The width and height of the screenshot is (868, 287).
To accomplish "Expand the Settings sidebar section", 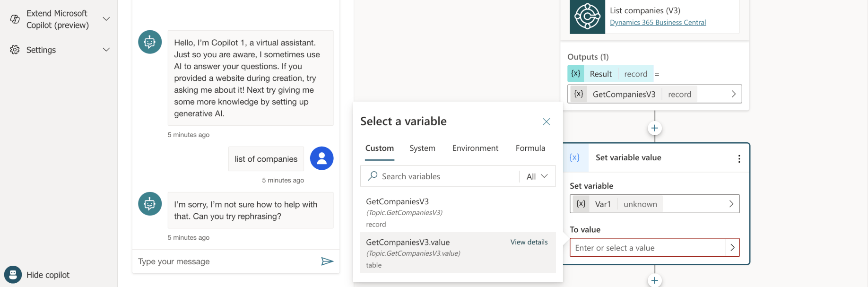I will 106,50.
